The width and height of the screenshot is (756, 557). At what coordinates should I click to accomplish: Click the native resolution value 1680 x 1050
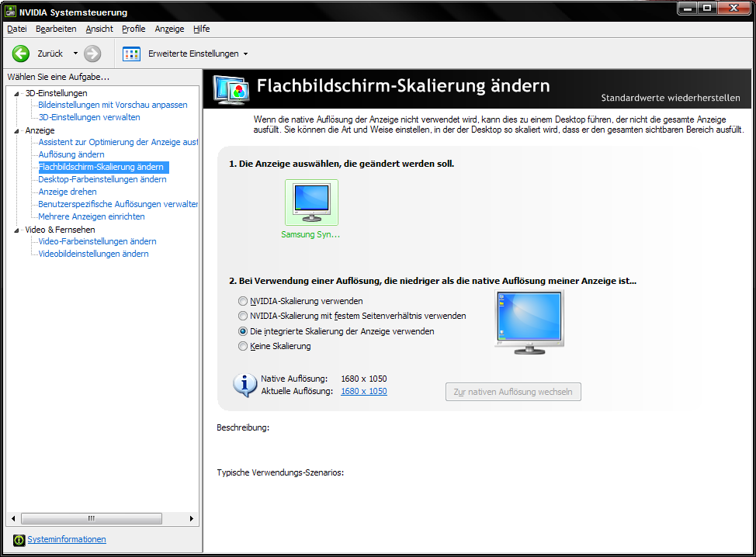(x=364, y=379)
